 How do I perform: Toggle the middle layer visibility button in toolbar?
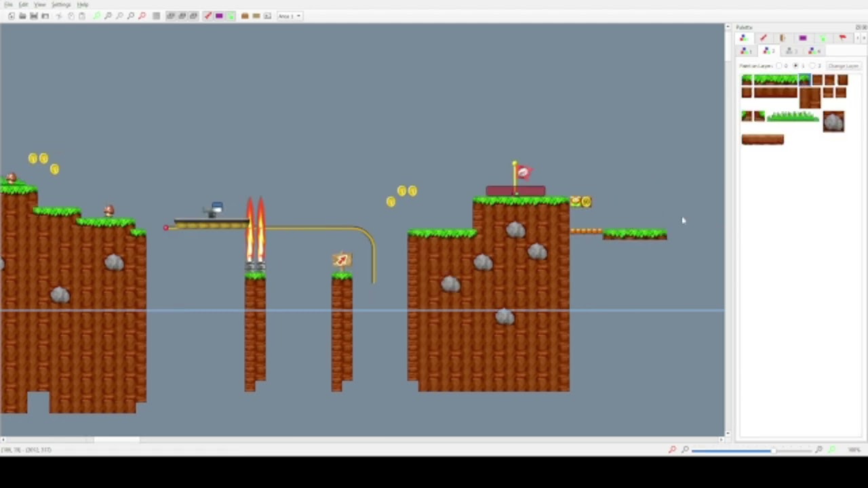pyautogui.click(x=182, y=16)
